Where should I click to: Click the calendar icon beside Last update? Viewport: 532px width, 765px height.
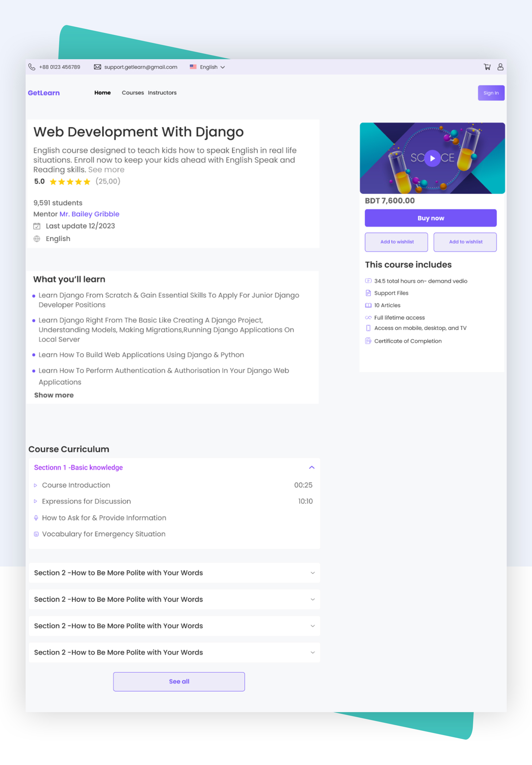[37, 226]
